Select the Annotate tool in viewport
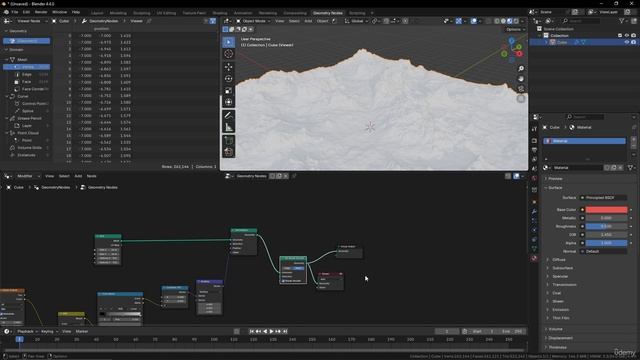 (x=229, y=116)
